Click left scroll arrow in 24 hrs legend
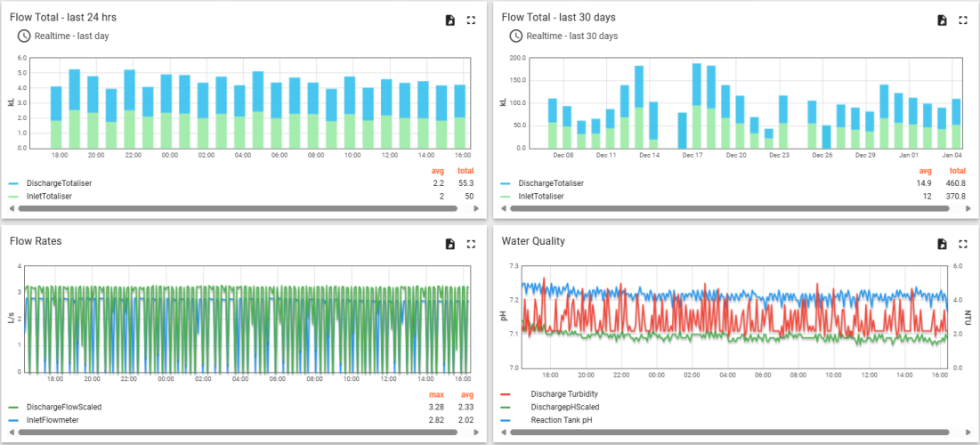The width and height of the screenshot is (980, 445). tap(12, 208)
